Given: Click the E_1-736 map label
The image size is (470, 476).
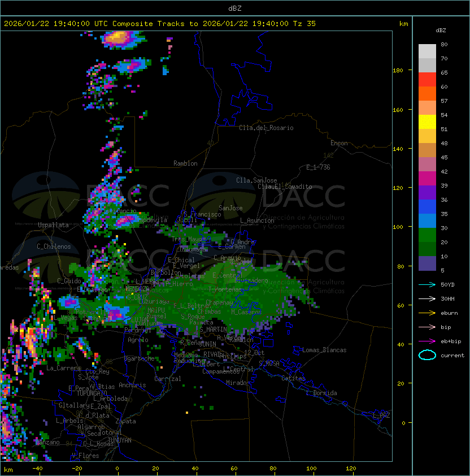Looking at the screenshot, I should point(318,167).
